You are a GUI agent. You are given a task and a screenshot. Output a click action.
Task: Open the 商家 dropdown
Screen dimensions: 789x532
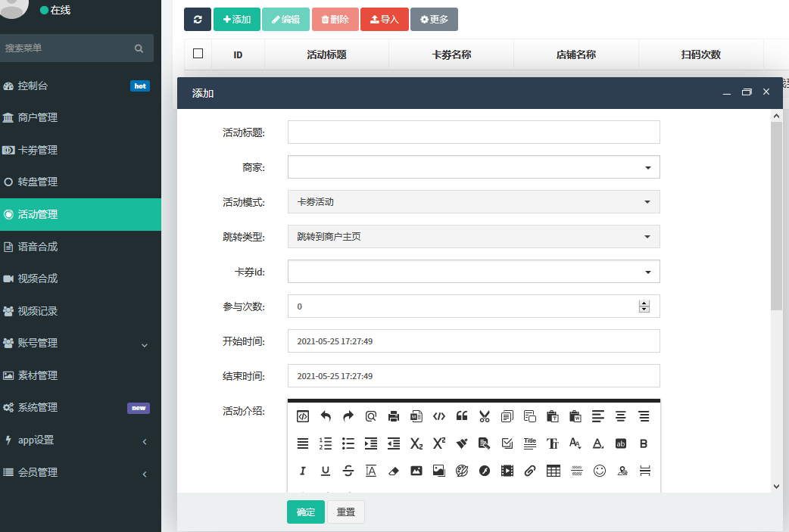point(473,167)
